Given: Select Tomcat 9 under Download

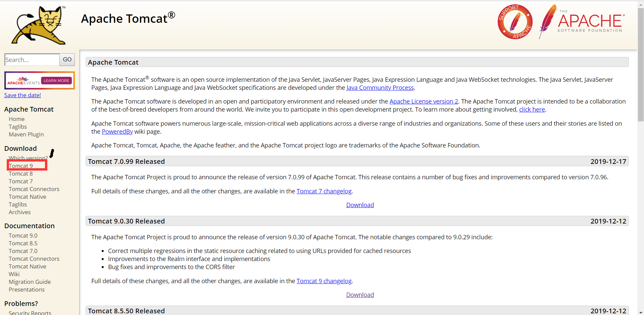Looking at the screenshot, I should click(21, 166).
